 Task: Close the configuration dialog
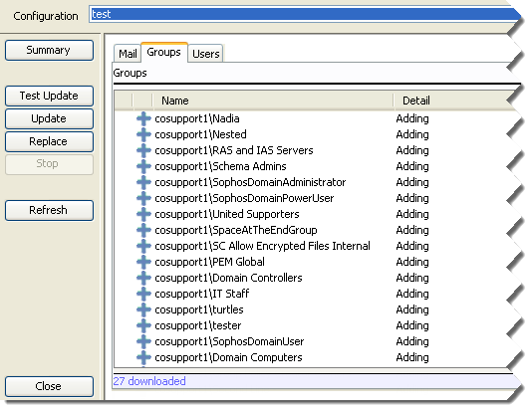[x=49, y=386]
